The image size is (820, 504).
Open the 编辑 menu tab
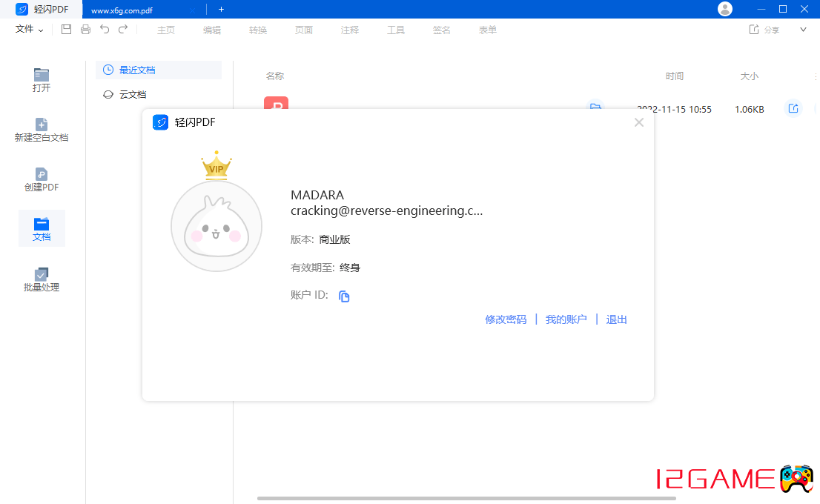212,30
